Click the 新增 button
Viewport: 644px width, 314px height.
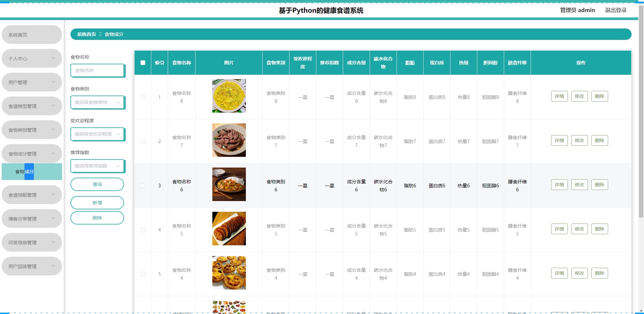coord(97,203)
